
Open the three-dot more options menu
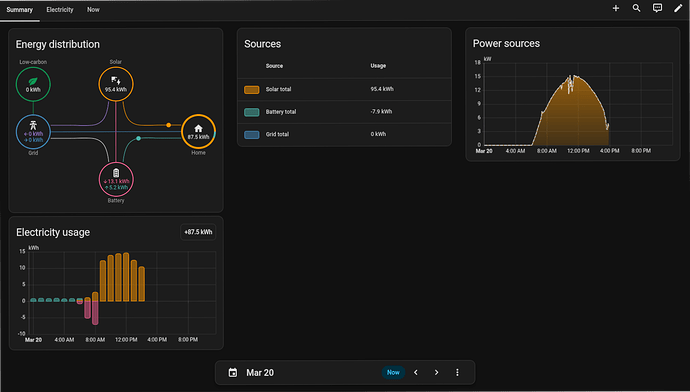click(x=457, y=373)
